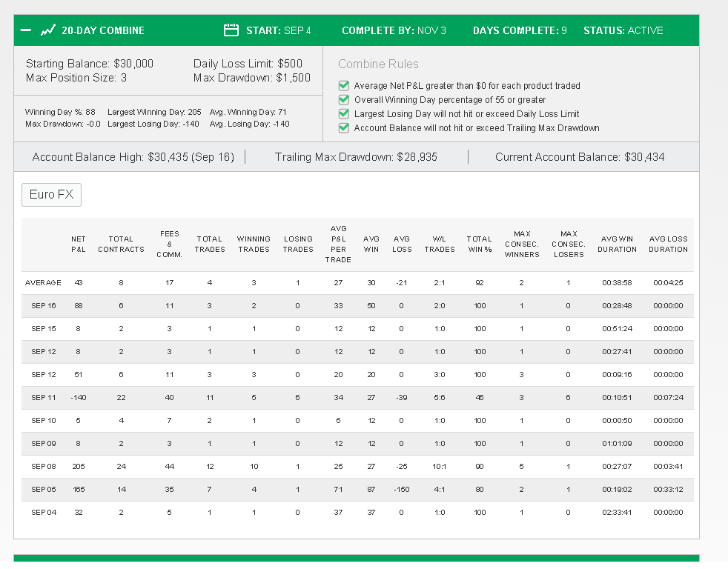Click the COMPLETE BY: NOV 3 text
Image resolution: width=728 pixels, height=569 pixels.
point(394,30)
